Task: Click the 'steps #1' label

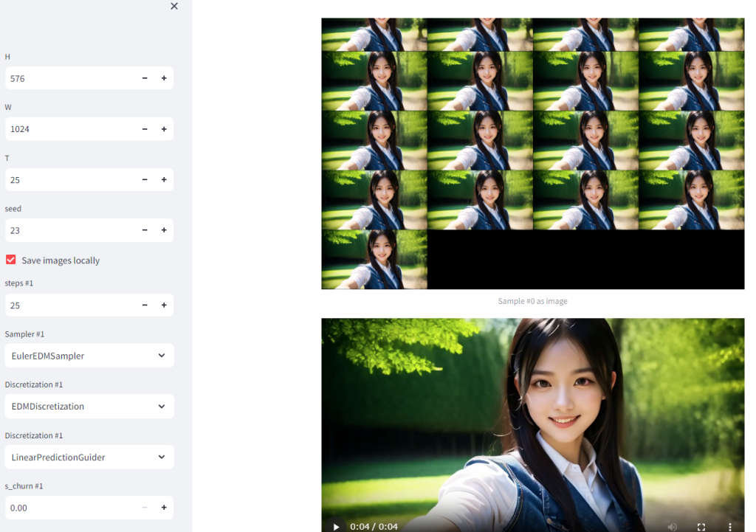Action: coord(18,283)
